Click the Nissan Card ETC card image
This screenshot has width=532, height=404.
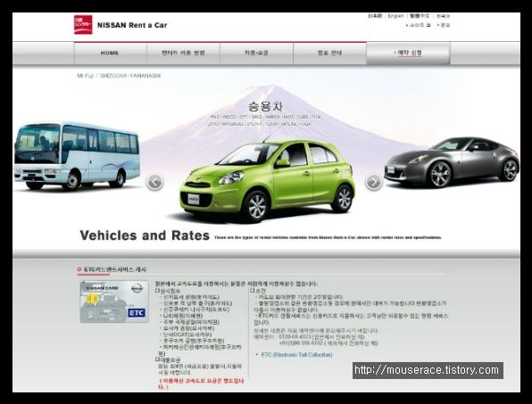tap(114, 301)
